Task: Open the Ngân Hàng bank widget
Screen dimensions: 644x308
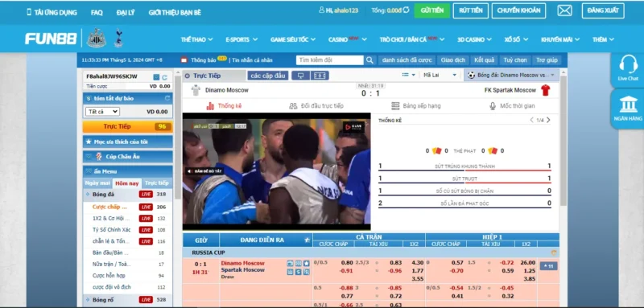Action: 628,109
